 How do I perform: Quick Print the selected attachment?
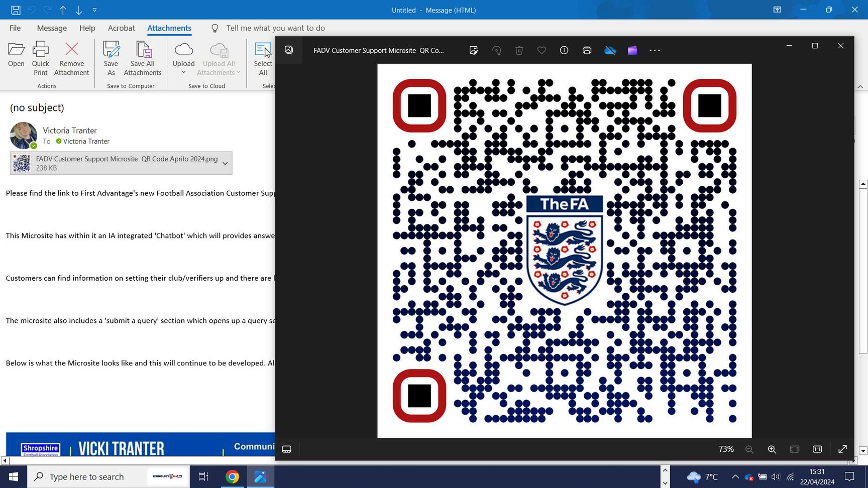41,58
